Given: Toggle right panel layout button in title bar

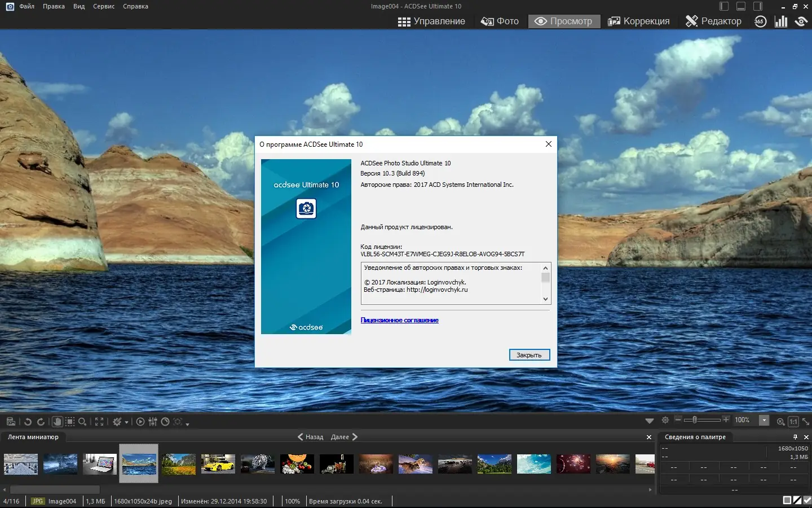Looking at the screenshot, I should click(758, 6).
